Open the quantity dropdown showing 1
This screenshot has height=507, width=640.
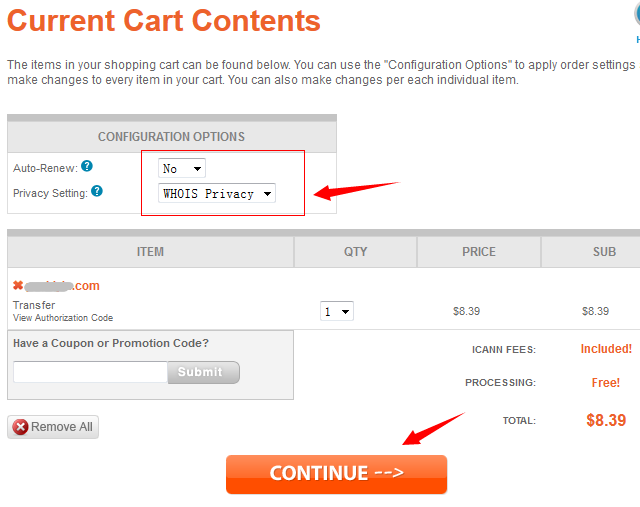pyautogui.click(x=337, y=311)
